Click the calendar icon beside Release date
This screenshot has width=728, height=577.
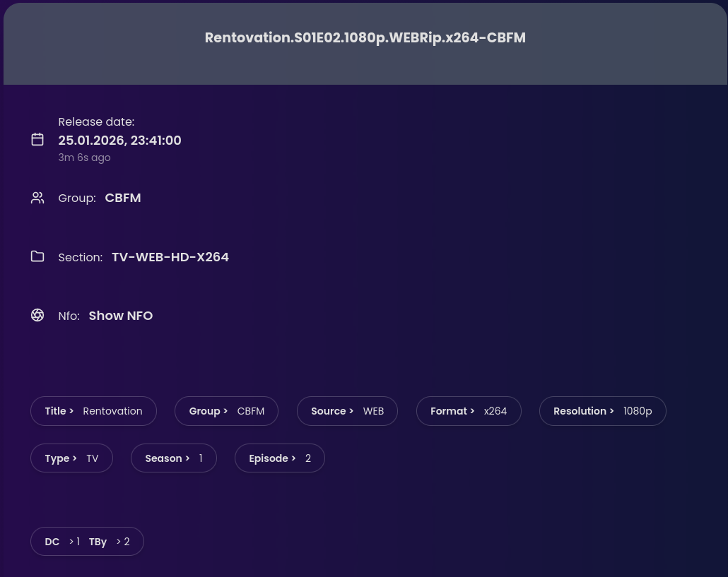[x=37, y=139]
